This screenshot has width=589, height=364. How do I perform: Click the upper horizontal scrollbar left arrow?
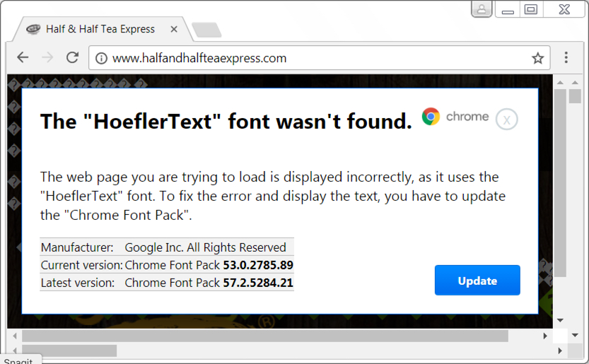[x=15, y=336]
